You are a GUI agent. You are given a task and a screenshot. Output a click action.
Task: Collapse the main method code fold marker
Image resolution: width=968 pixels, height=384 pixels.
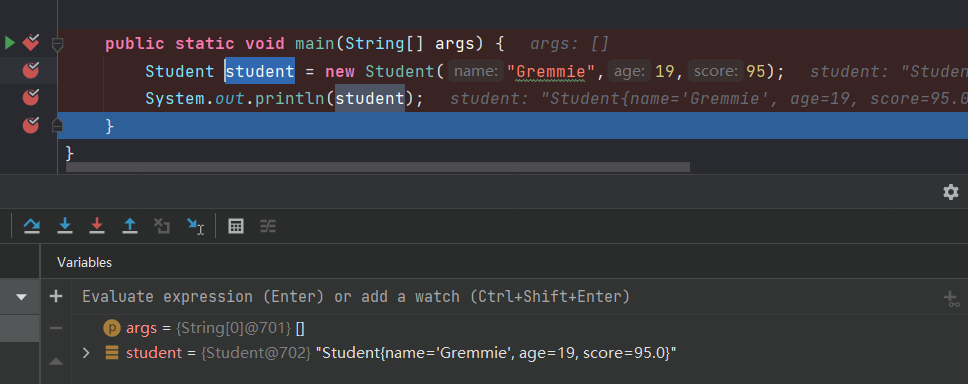(x=57, y=44)
